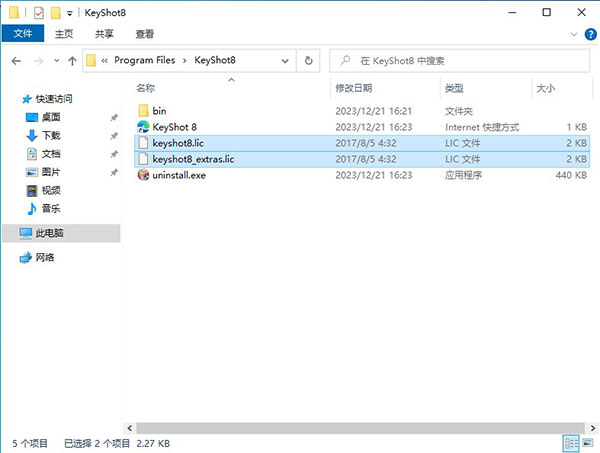Click pin icon beside Downloads (下载)
This screenshot has height=453, width=600.
pyautogui.click(x=114, y=136)
